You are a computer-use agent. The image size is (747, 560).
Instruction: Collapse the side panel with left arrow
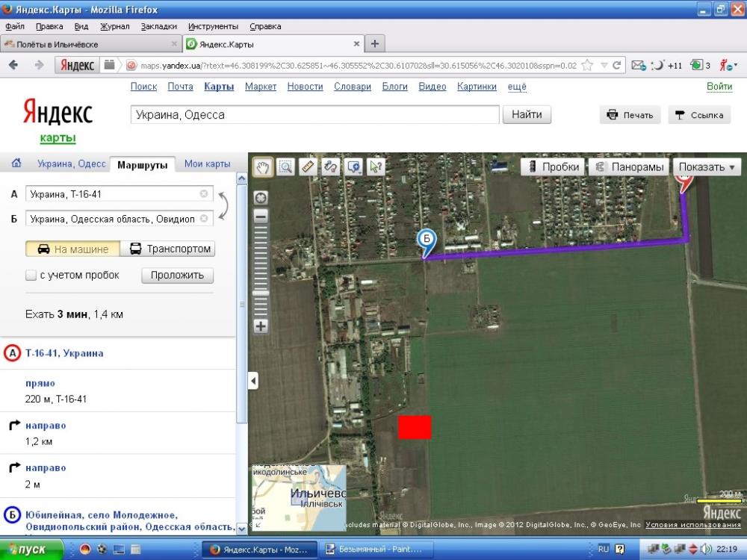coord(253,381)
